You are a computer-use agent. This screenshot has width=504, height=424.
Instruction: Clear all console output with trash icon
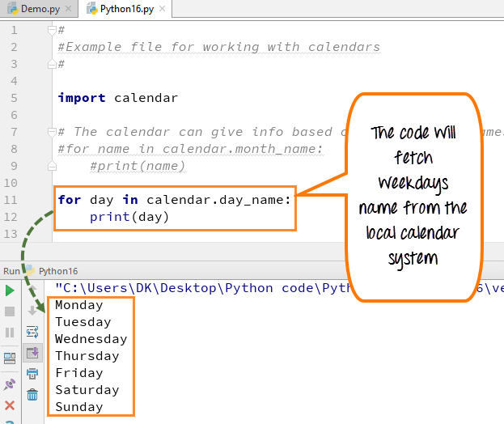(x=32, y=395)
